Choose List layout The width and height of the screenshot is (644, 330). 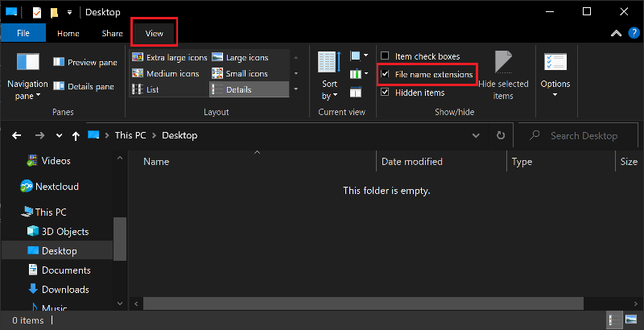tap(146, 89)
